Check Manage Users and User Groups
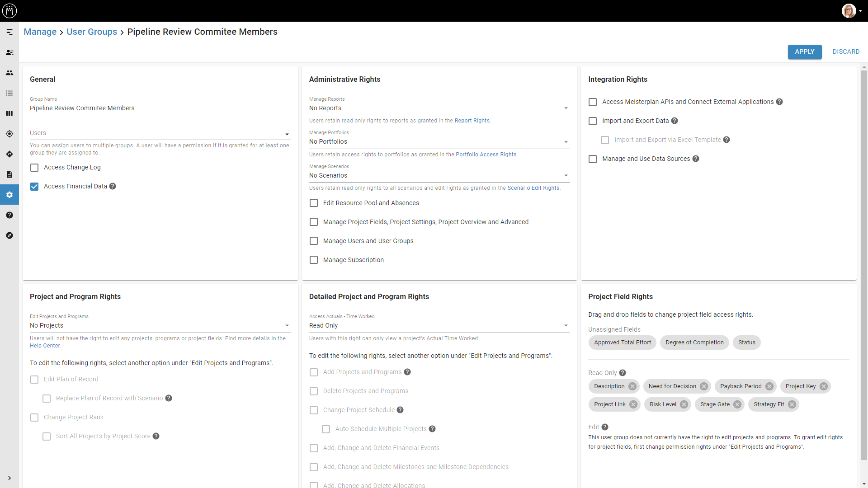 click(314, 241)
